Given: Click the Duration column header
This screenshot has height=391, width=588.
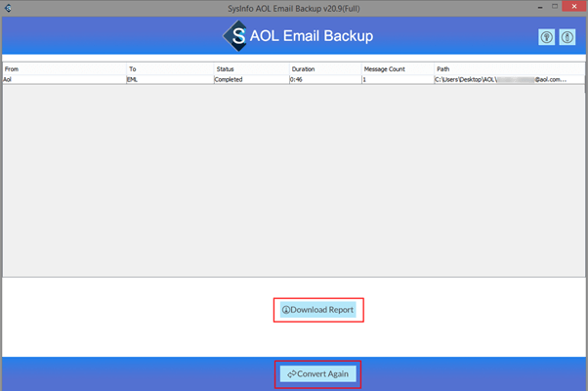Looking at the screenshot, I should pos(323,69).
